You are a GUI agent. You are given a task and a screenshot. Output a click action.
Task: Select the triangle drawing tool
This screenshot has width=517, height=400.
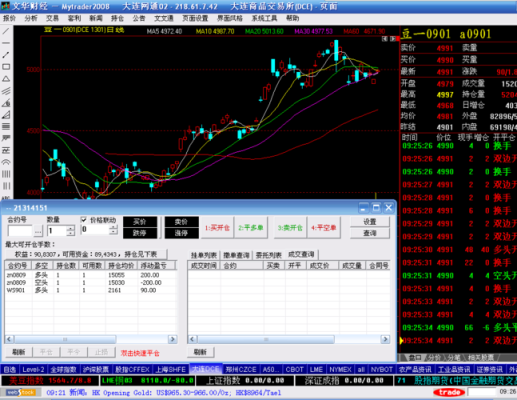tap(6, 79)
